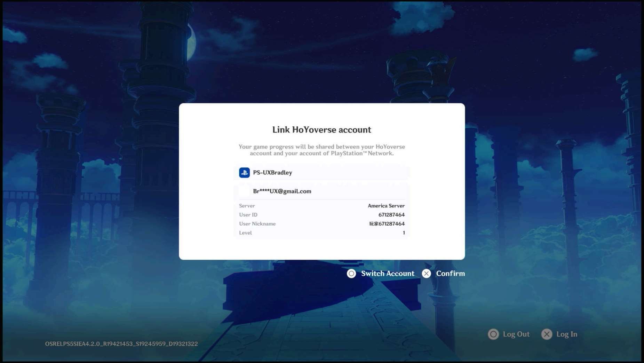The width and height of the screenshot is (644, 363).
Task: Click the OSRELPS5SIEA4.2.0 build version string
Action: [x=121, y=344]
